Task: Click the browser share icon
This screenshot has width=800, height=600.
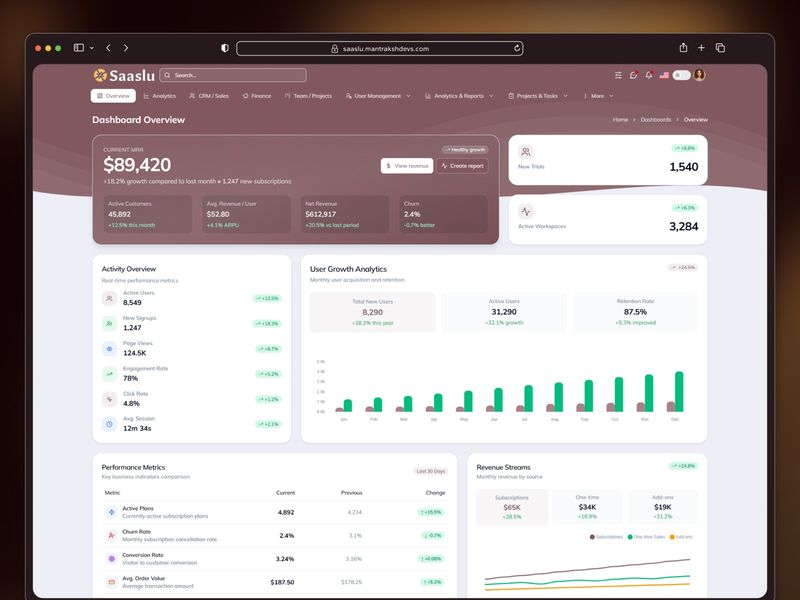Action: [x=683, y=47]
